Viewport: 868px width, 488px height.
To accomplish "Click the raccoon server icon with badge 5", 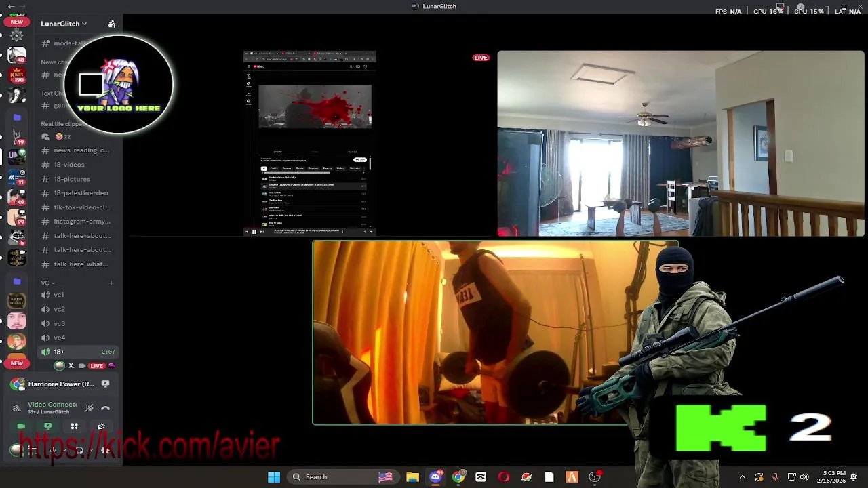I will pos(17,237).
